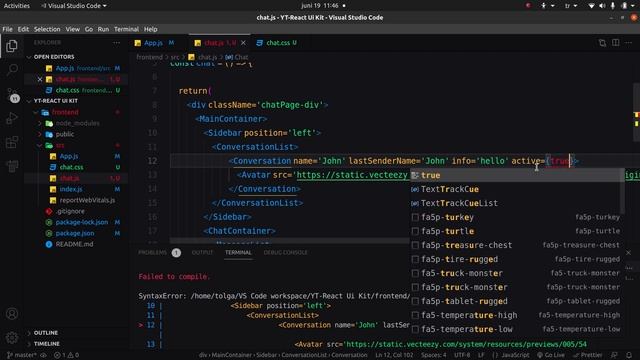This screenshot has height=360, width=640.
Task: Open editor More Actions ellipsis
Action: click(629, 43)
